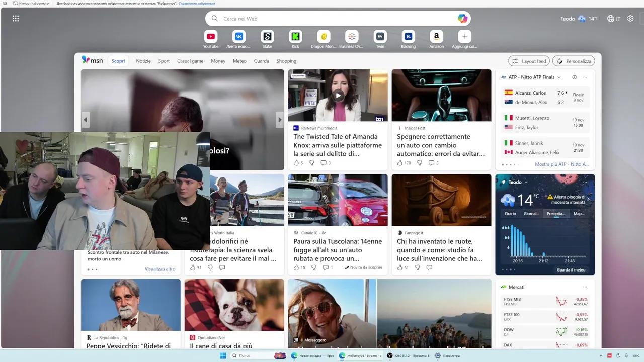
Task: Show next weather alert arrow
Action: click(x=588, y=200)
